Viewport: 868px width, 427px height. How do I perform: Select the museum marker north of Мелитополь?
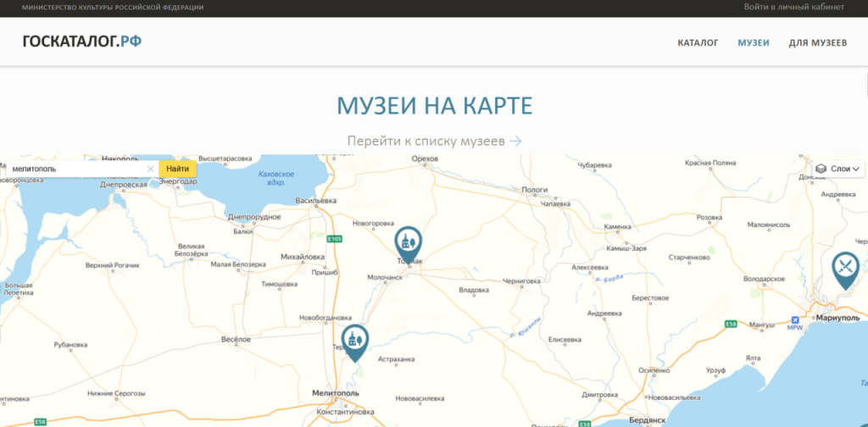(355, 341)
